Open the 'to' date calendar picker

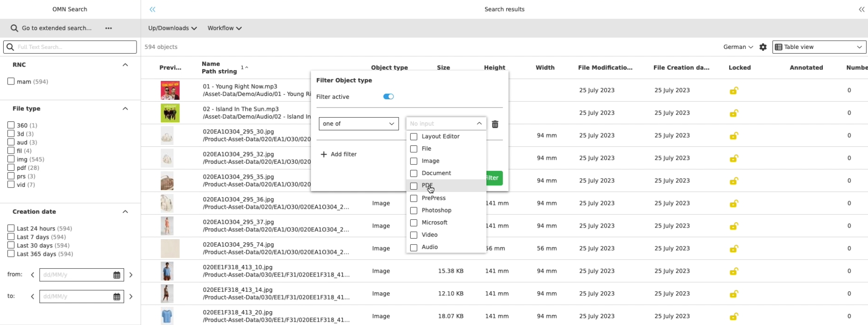[117, 297]
